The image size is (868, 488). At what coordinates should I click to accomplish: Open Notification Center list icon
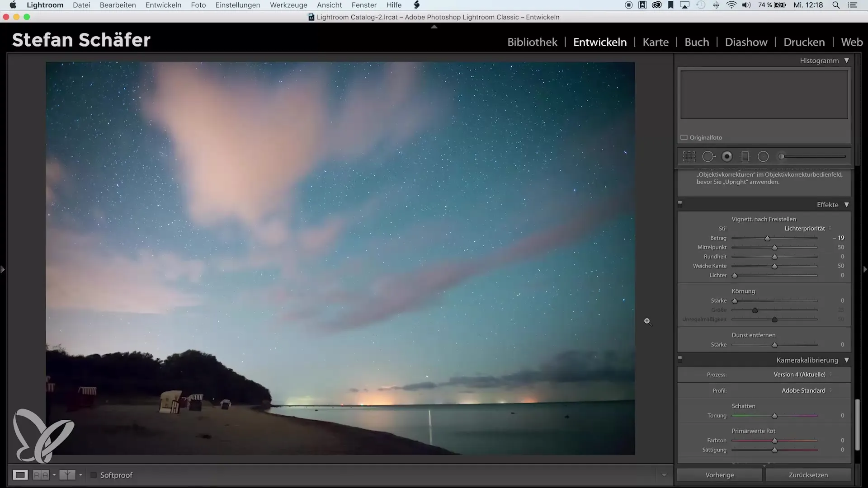(853, 5)
